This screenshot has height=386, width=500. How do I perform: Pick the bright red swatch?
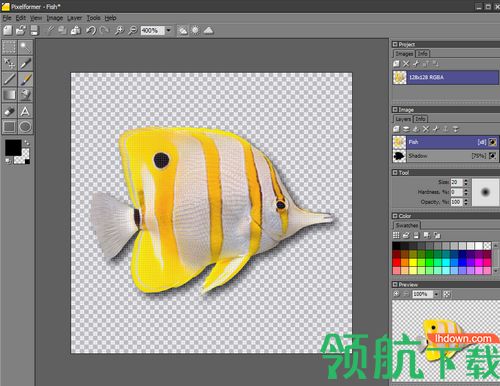(x=396, y=263)
